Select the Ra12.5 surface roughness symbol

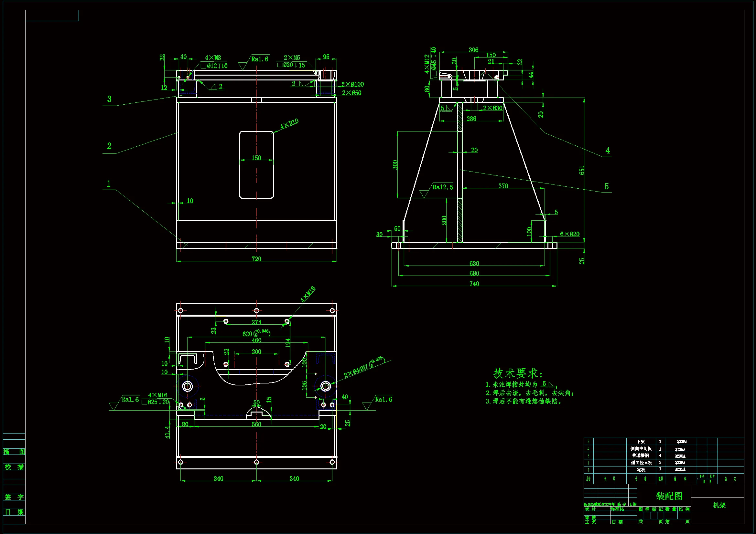442,187
